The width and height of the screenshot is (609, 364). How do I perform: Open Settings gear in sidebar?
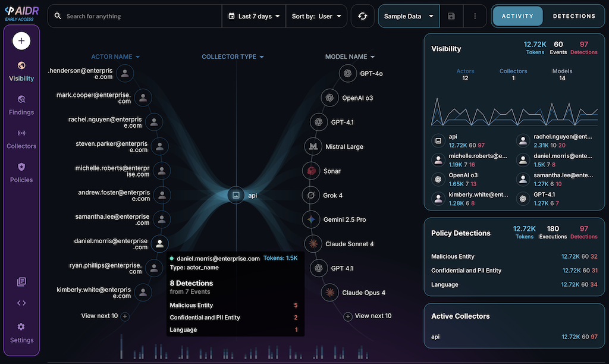click(x=21, y=333)
